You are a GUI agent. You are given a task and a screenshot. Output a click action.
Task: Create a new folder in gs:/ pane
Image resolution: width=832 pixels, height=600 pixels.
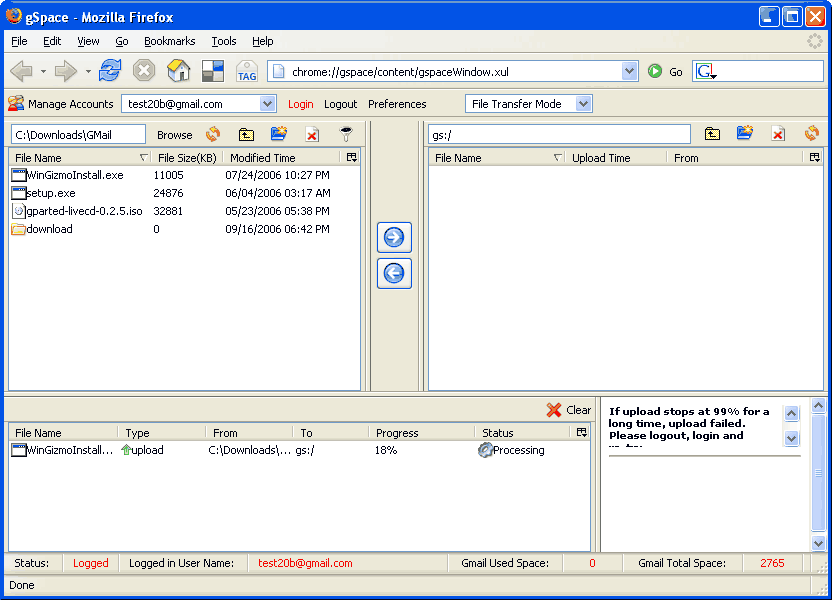tap(745, 134)
